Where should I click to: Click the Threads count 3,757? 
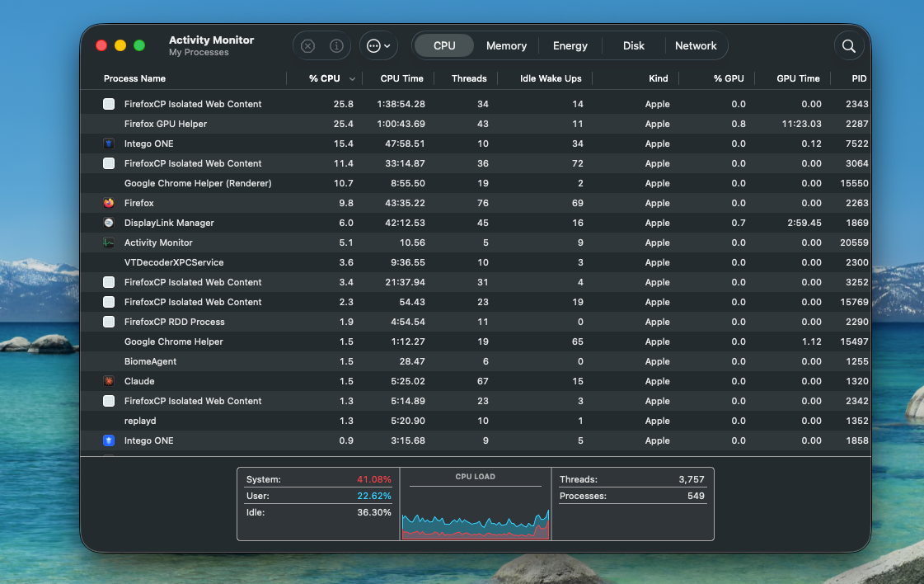692,479
